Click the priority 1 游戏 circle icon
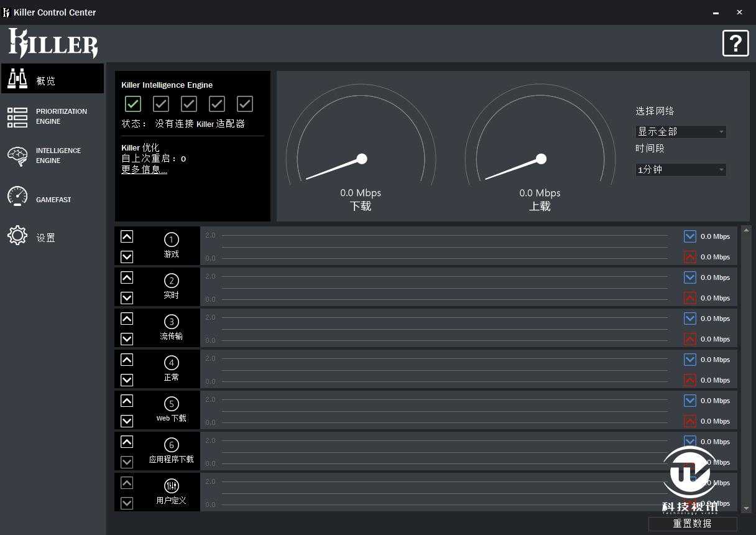This screenshot has height=535, width=756. (x=171, y=240)
